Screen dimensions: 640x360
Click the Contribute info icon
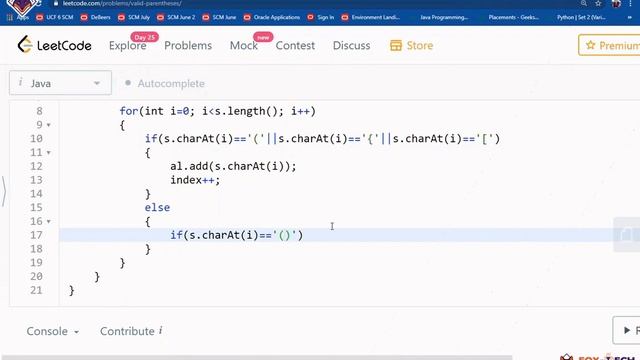pyautogui.click(x=160, y=330)
